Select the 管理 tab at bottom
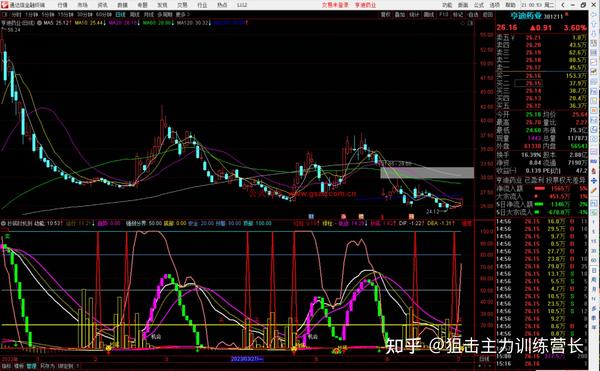The height and width of the screenshot is (371, 600). click(31, 366)
